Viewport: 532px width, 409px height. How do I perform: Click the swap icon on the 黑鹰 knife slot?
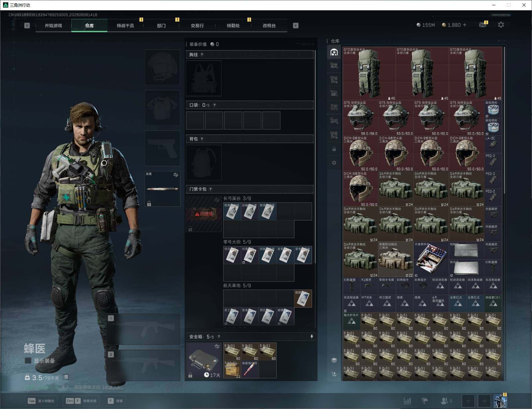tap(176, 175)
